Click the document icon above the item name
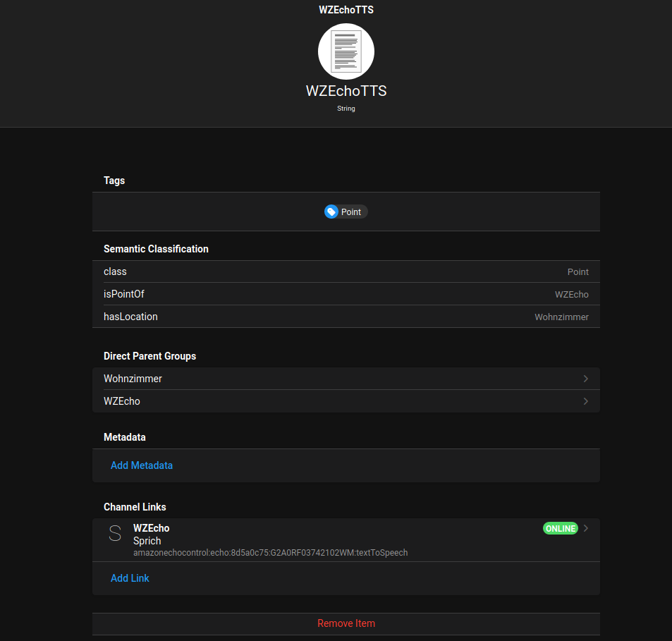 [x=346, y=51]
